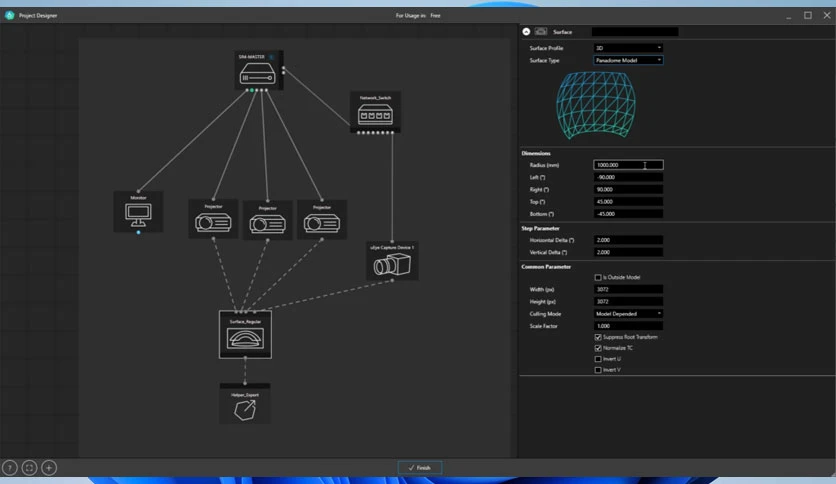836x484 pixels.
Task: Click the fit-to-view frame icon
Action: click(x=29, y=467)
